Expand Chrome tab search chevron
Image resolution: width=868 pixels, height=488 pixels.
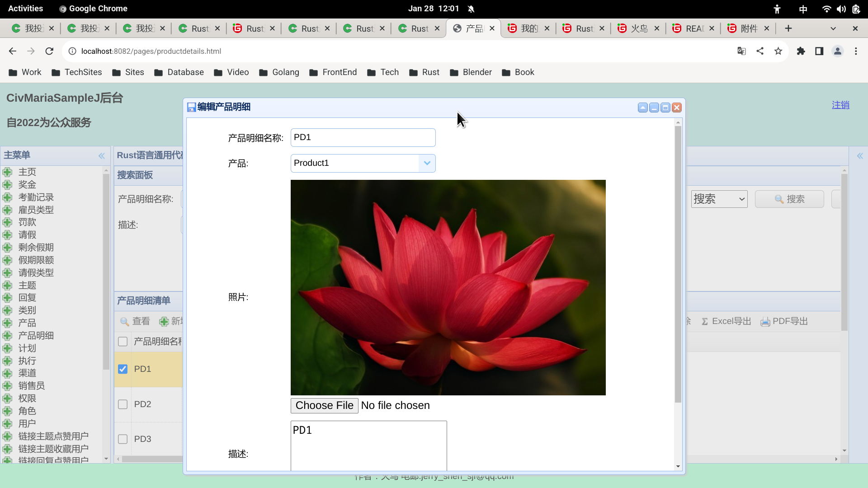[x=833, y=28]
